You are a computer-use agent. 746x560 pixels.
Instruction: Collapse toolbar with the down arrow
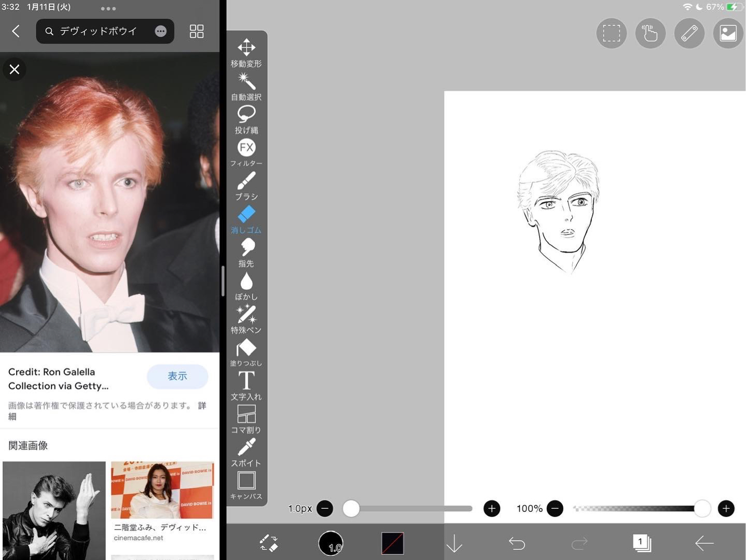coord(454,543)
